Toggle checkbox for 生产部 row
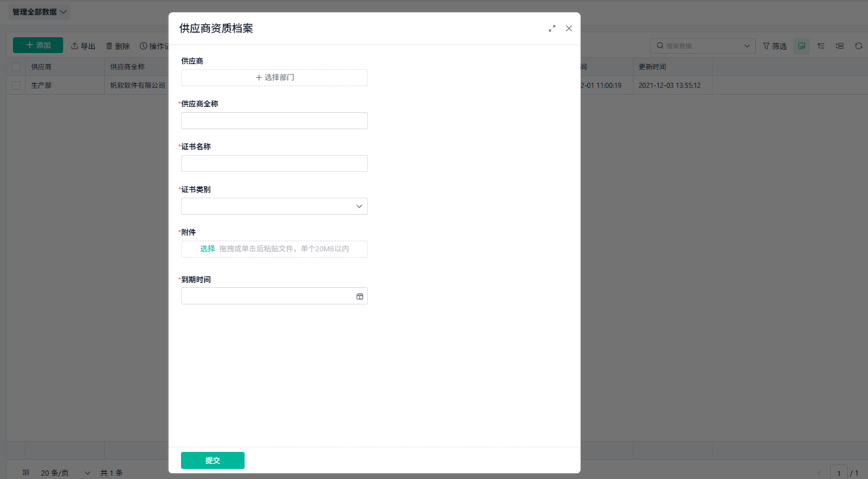 tap(16, 85)
